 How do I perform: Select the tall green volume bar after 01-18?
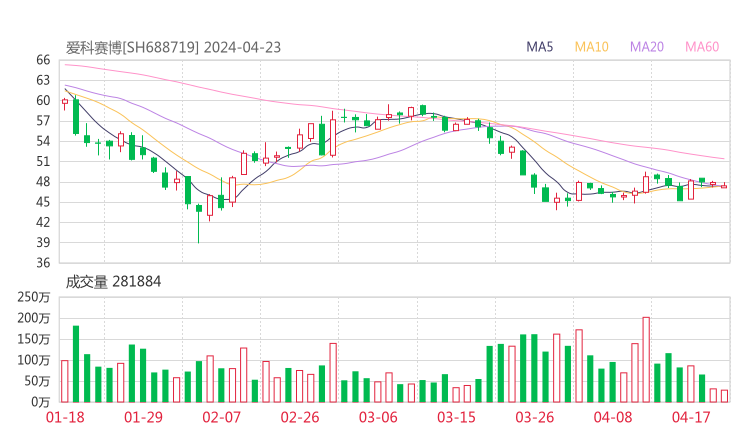[x=76, y=364]
